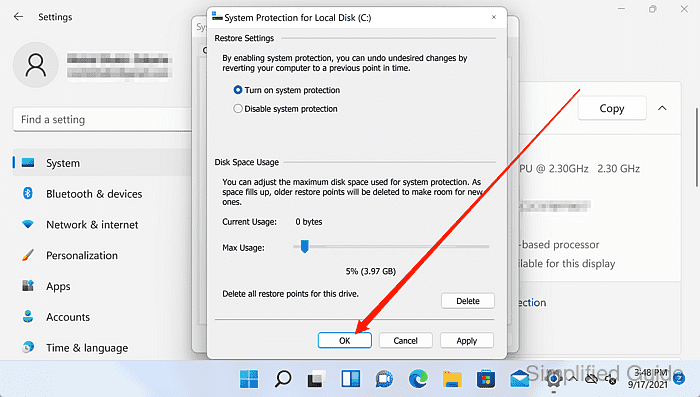Open Apps settings
The height and width of the screenshot is (397, 700).
[103, 286]
